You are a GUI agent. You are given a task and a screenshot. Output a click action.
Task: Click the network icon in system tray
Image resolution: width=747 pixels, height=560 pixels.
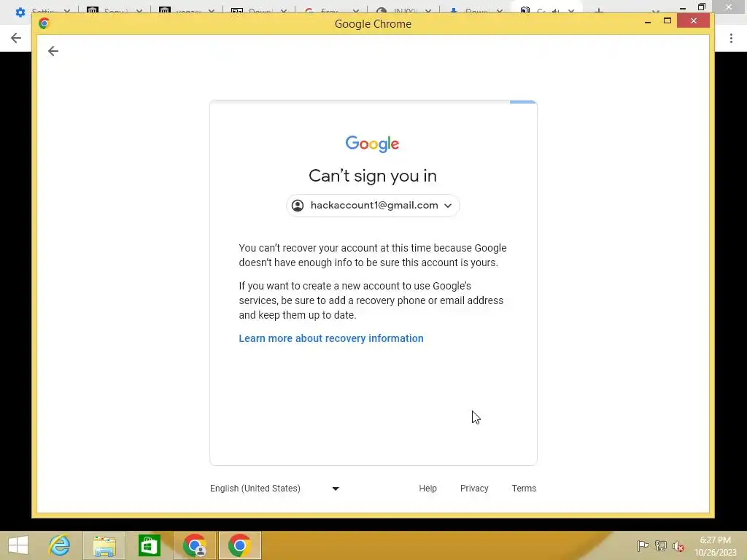coord(661,546)
